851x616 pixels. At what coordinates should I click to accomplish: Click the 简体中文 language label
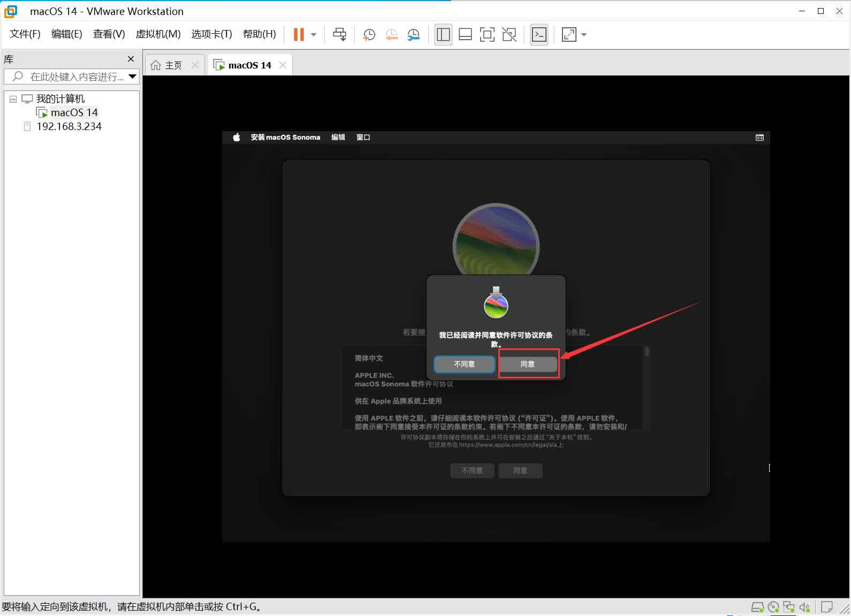(369, 358)
